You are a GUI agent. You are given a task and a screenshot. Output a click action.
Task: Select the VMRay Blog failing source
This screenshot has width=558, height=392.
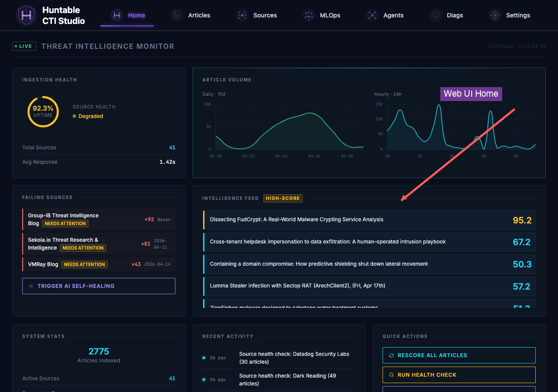[99, 264]
